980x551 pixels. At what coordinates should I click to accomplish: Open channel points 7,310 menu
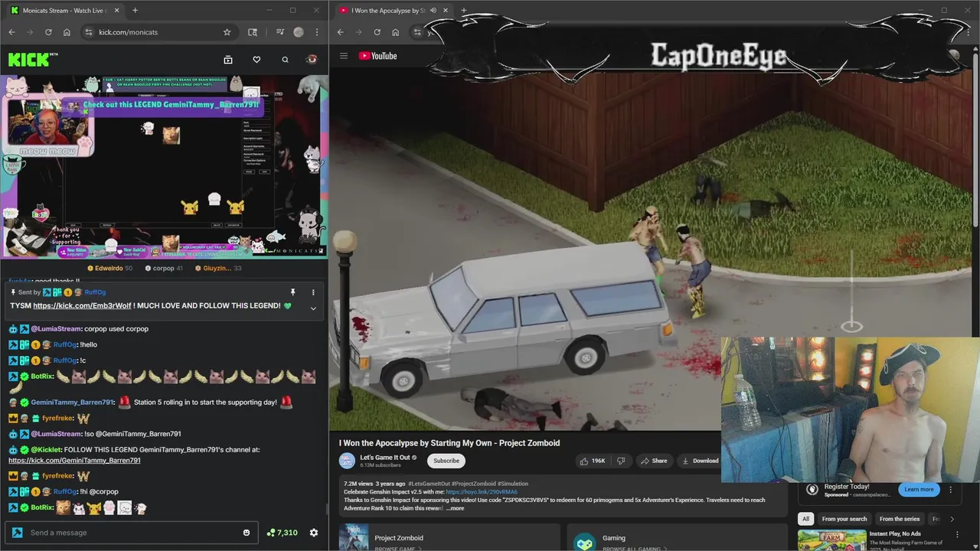click(x=282, y=533)
